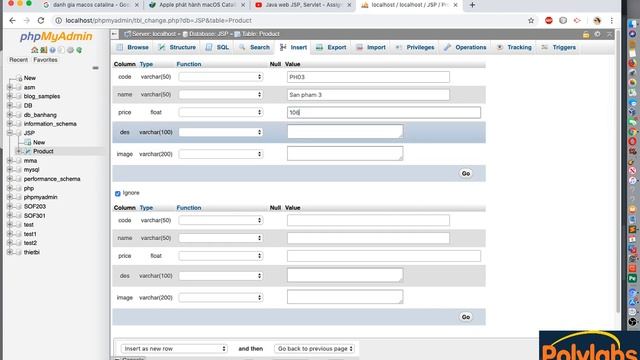Expand the blog_samples database node
The image size is (640, 360).
point(10,96)
